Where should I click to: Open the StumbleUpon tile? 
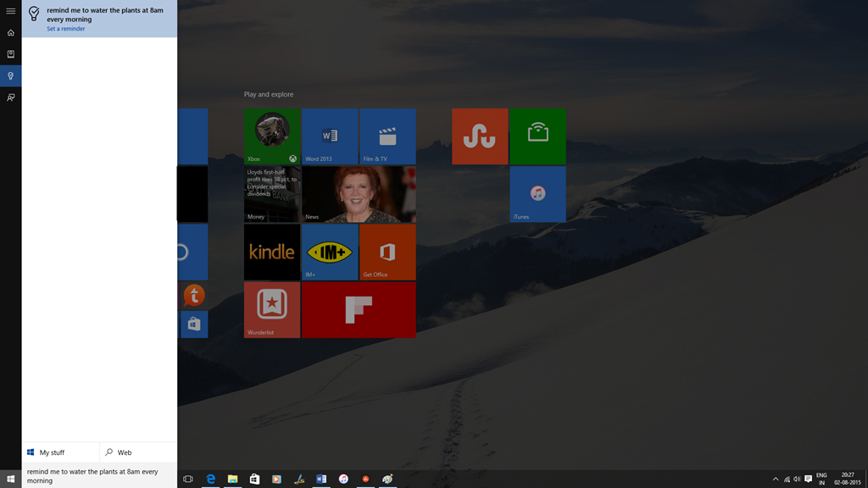(480, 136)
